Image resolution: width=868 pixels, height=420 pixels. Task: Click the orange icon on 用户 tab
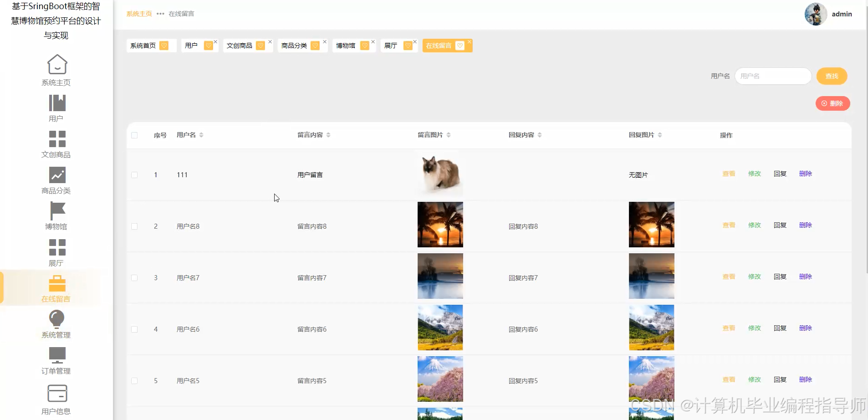pos(209,46)
